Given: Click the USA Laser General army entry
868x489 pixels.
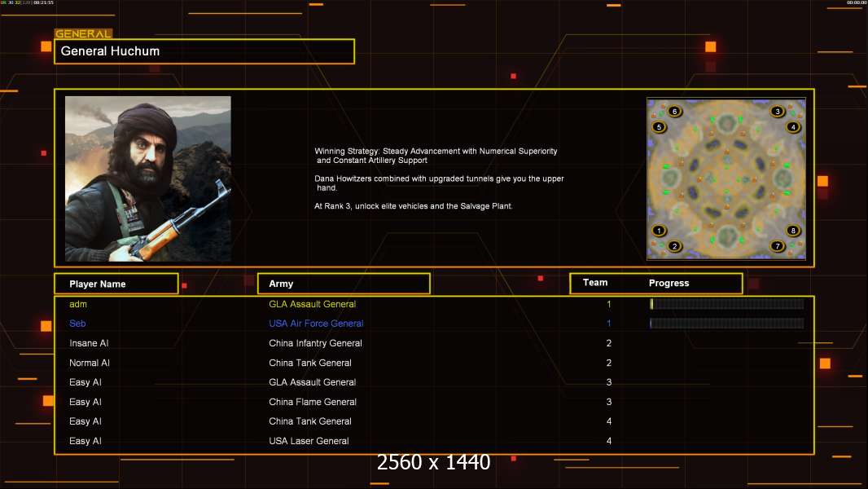Looking at the screenshot, I should click(x=309, y=441).
